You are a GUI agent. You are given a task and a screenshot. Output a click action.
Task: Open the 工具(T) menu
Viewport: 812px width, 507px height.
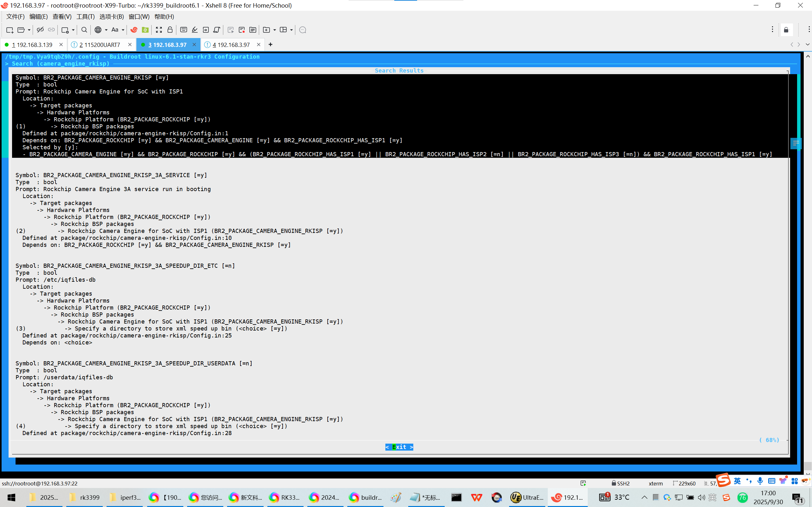(x=85, y=16)
